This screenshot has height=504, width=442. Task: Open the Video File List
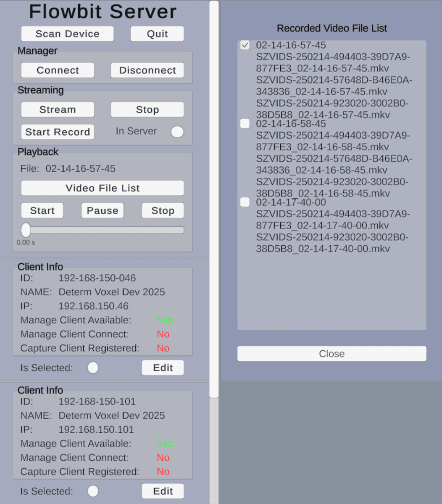pyautogui.click(x=103, y=188)
